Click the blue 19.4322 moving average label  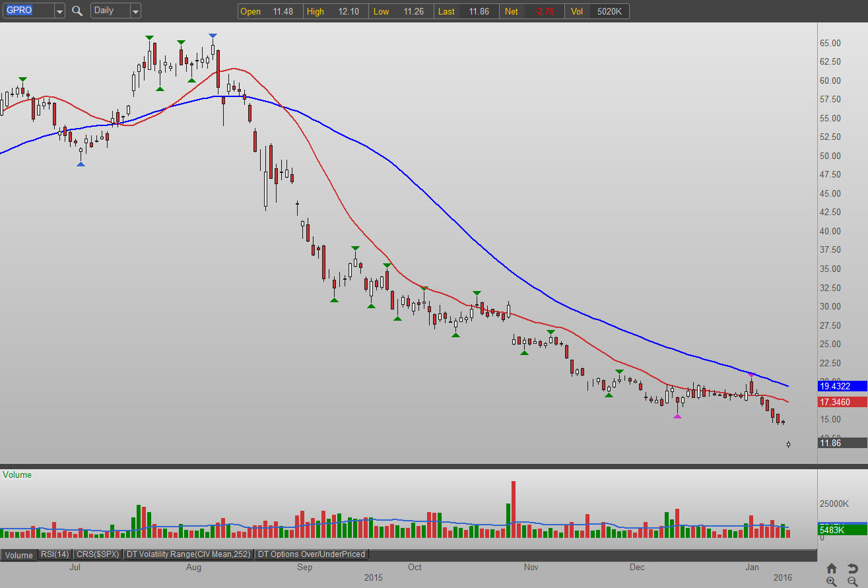click(x=842, y=385)
